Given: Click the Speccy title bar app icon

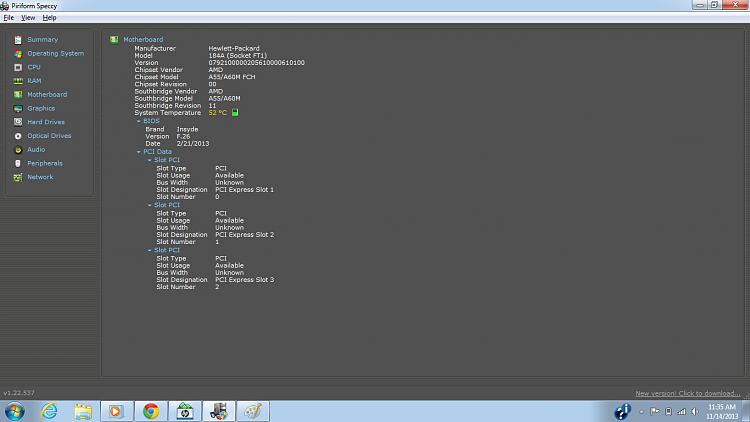Looking at the screenshot, I should coord(5,6).
